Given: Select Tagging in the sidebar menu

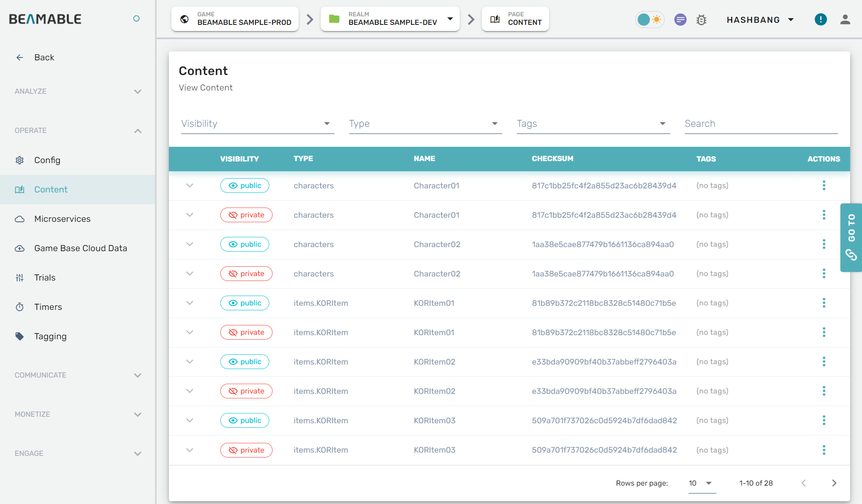Looking at the screenshot, I should point(50,336).
